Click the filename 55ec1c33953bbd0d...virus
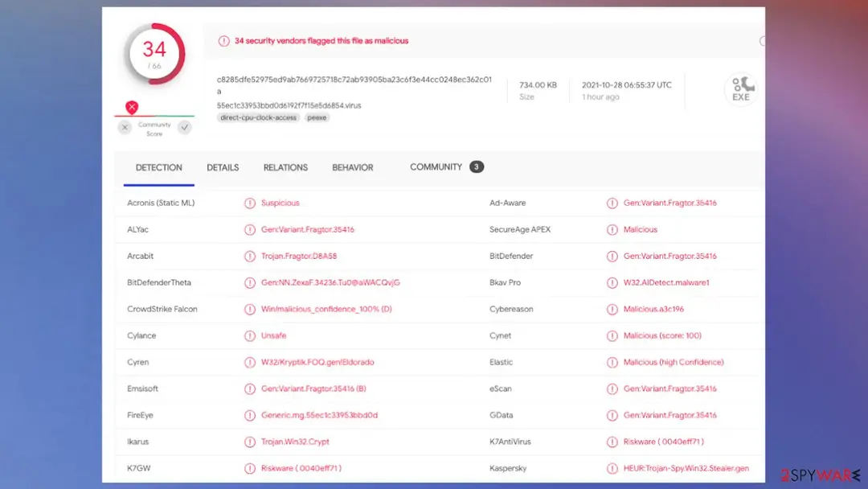This screenshot has height=489, width=868. 289,105
